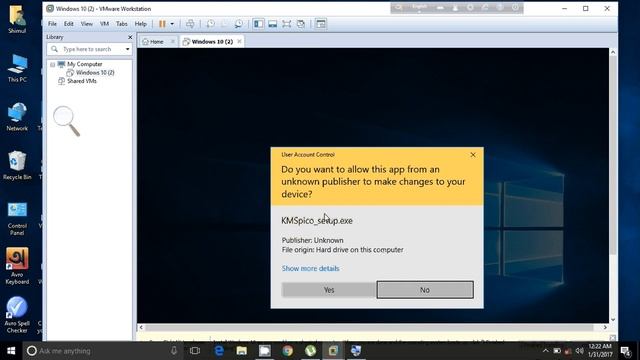Click the Show more details link
Image resolution: width=640 pixels, height=360 pixels.
pos(310,269)
